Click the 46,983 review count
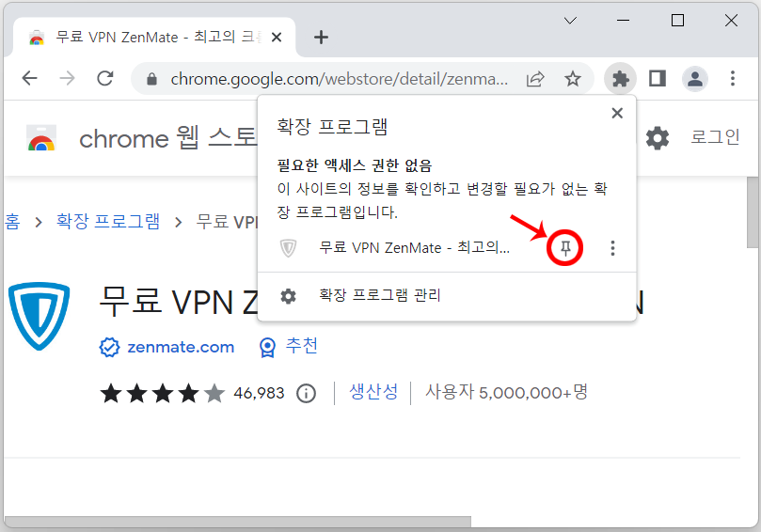This screenshot has width=761, height=532. tap(259, 393)
